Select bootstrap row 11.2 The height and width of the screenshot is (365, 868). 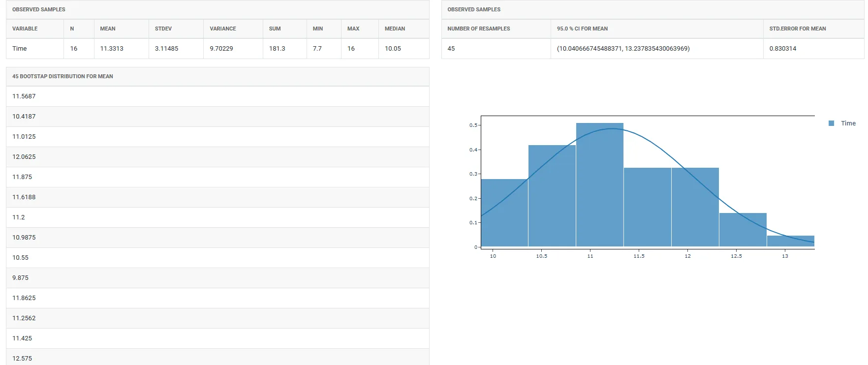coord(217,217)
